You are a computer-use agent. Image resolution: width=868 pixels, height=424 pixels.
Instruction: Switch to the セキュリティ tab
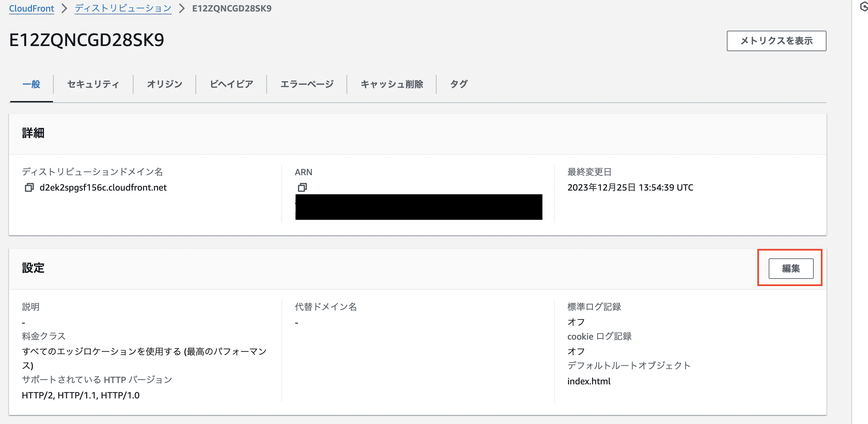(x=93, y=84)
